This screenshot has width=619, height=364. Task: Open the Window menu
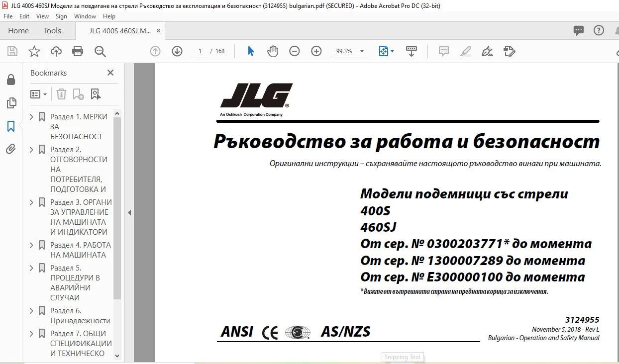85,16
